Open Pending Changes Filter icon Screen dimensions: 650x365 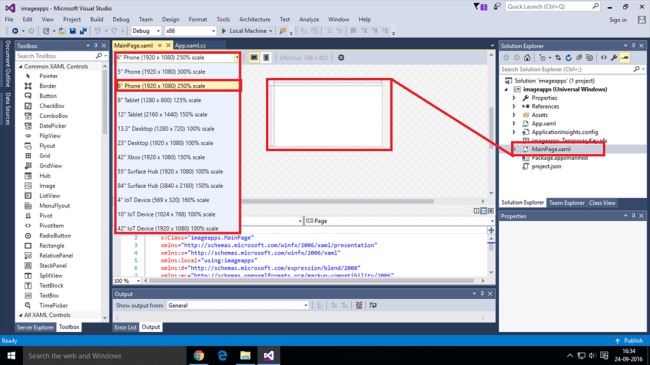pos(542,58)
